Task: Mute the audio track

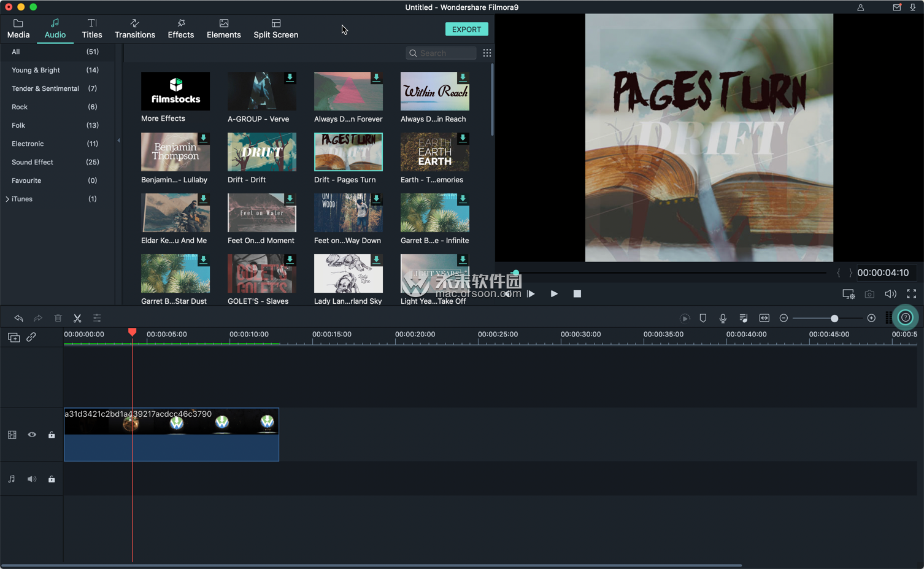Action: point(32,479)
